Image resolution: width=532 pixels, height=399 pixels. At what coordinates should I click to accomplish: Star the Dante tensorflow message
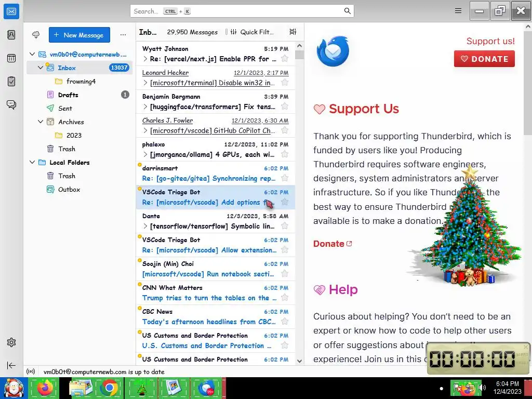285,226
